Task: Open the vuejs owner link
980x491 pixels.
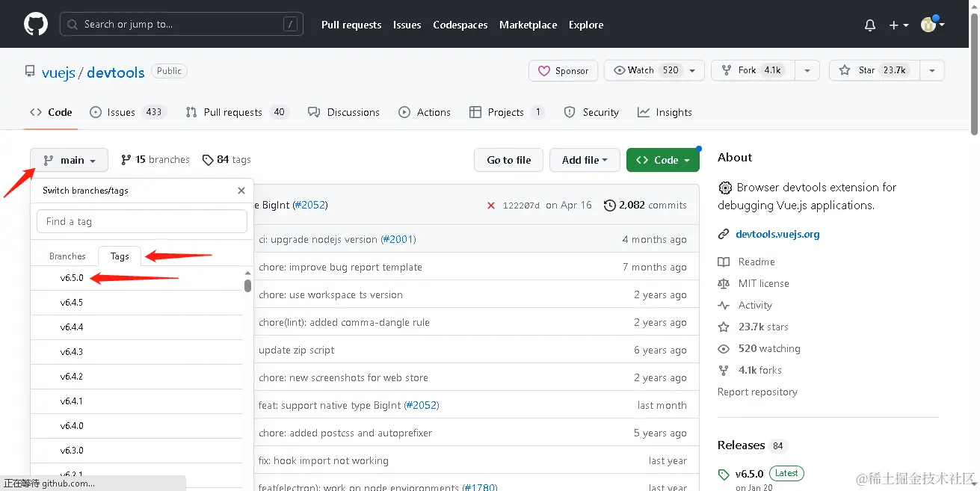Action: coord(59,72)
